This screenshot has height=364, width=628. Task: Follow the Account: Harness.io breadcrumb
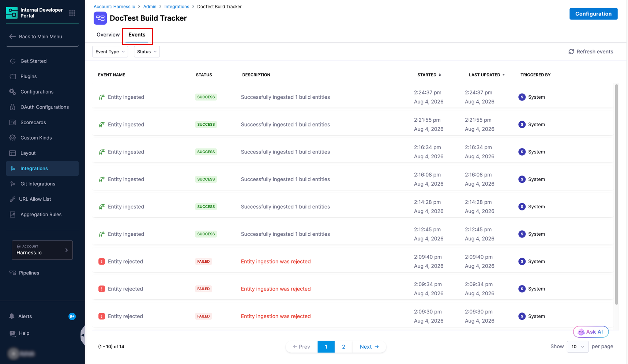point(114,7)
